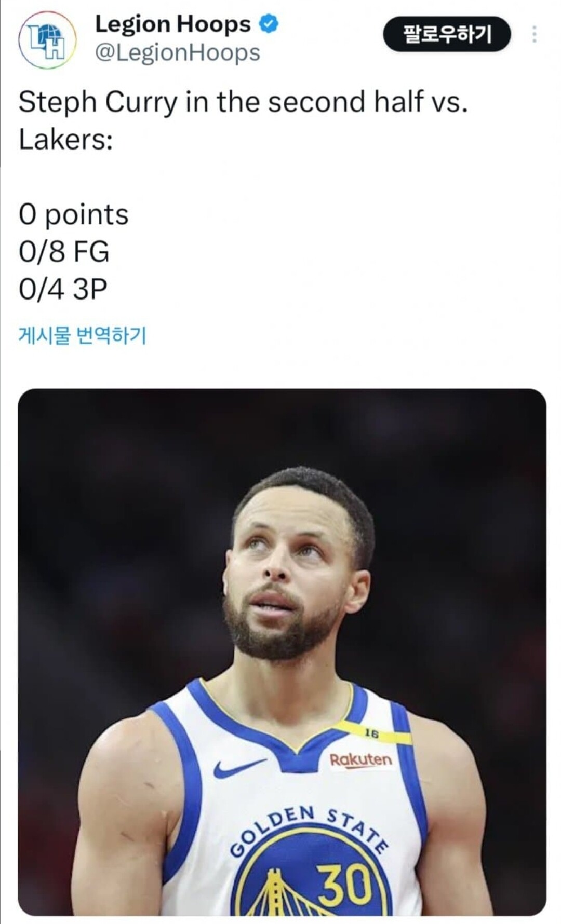Click the Rakuten sponsor patch
Image resolution: width=561 pixels, height=924 pixels.
pos(361,760)
